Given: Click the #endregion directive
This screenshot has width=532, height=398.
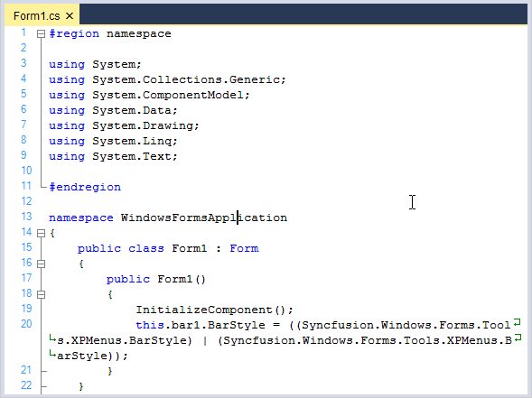Looking at the screenshot, I should click(85, 187).
